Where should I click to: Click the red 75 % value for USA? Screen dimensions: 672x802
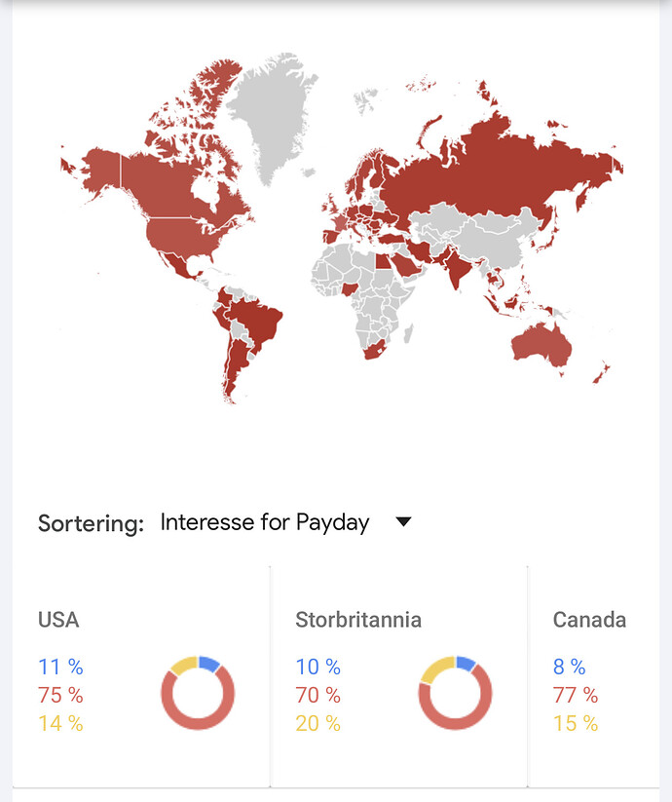pyautogui.click(x=60, y=695)
